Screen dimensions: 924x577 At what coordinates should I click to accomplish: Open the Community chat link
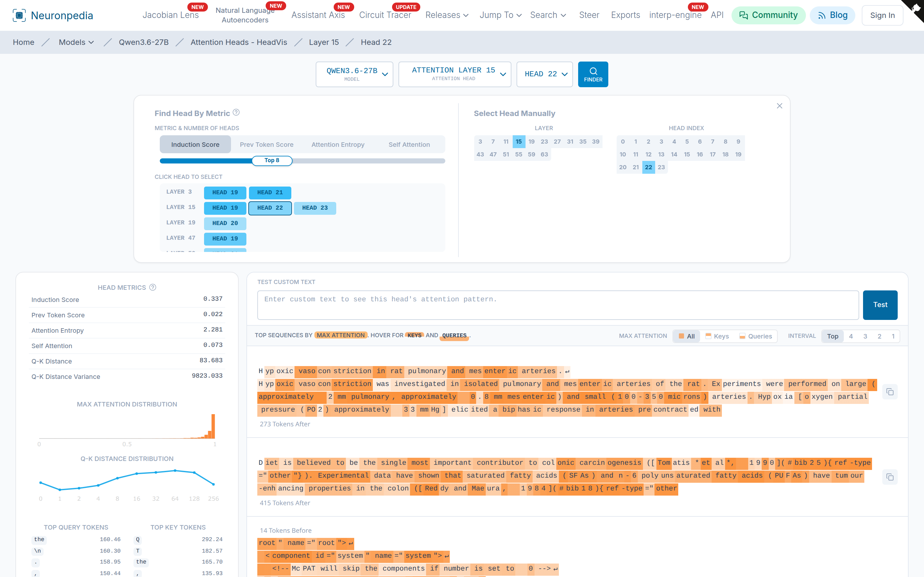tap(768, 15)
